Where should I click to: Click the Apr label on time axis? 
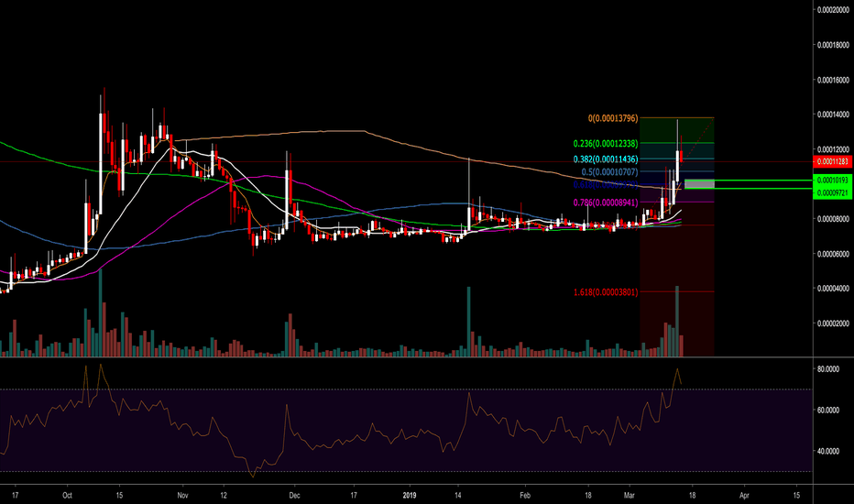pos(745,495)
